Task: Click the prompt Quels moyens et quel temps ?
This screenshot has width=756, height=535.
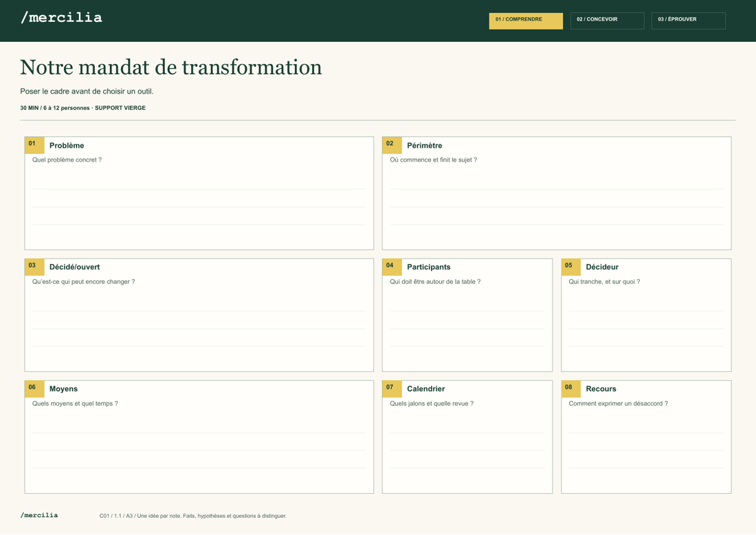Action: 75,404
